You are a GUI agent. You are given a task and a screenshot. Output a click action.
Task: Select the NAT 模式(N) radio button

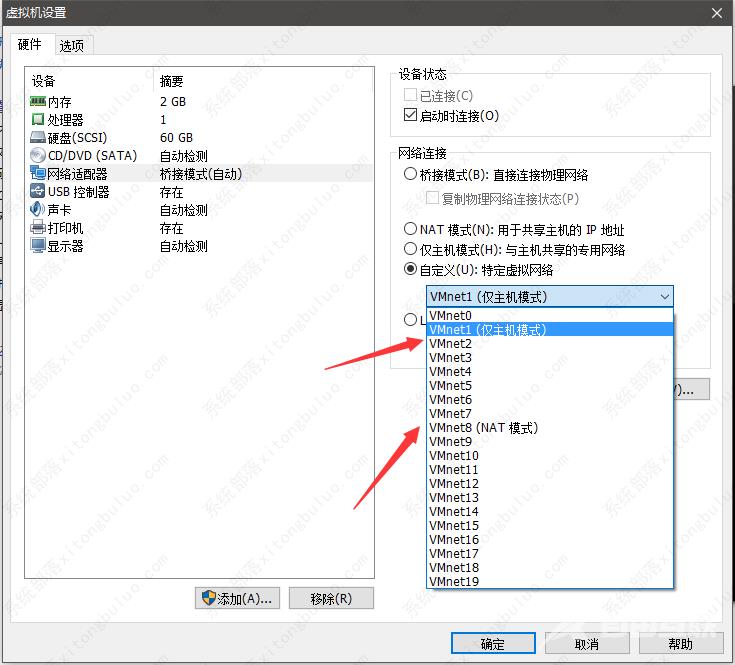click(x=410, y=229)
